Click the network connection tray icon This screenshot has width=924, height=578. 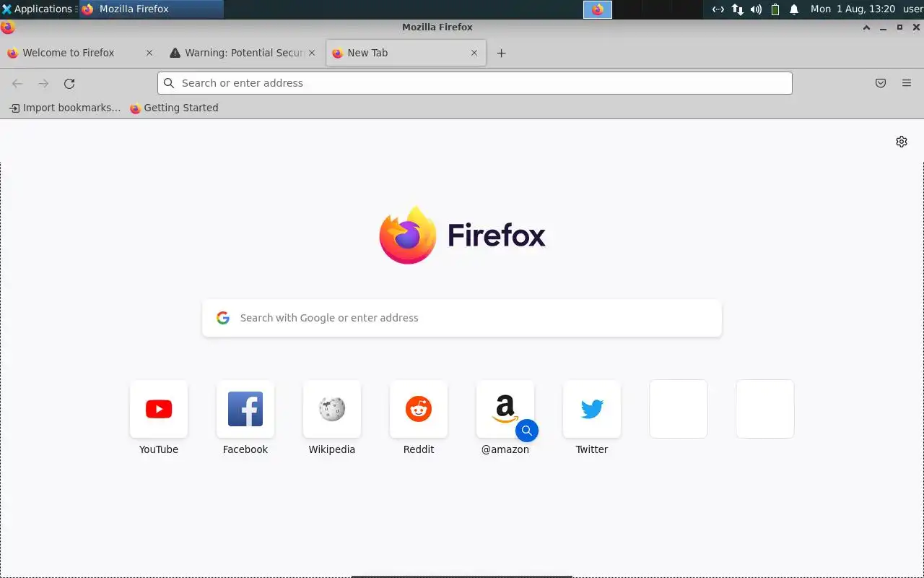737,9
